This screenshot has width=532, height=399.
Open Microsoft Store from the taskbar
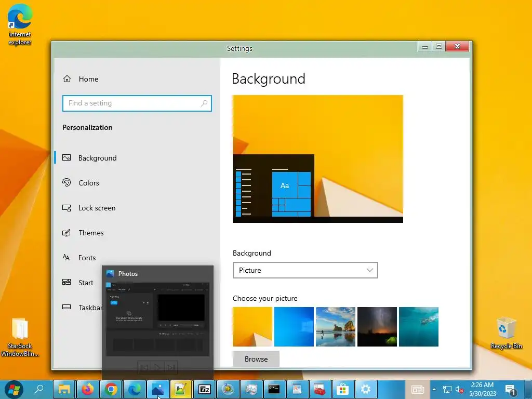343,389
